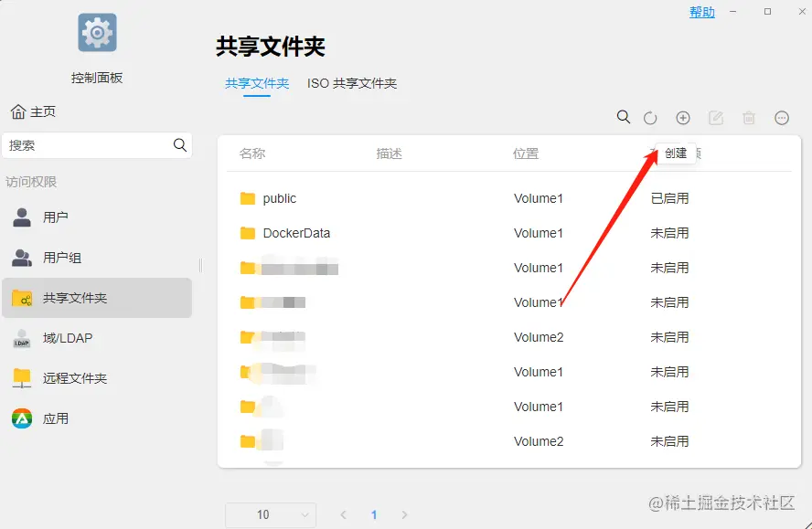
Task: Maximize the control panel window
Action: 767,11
